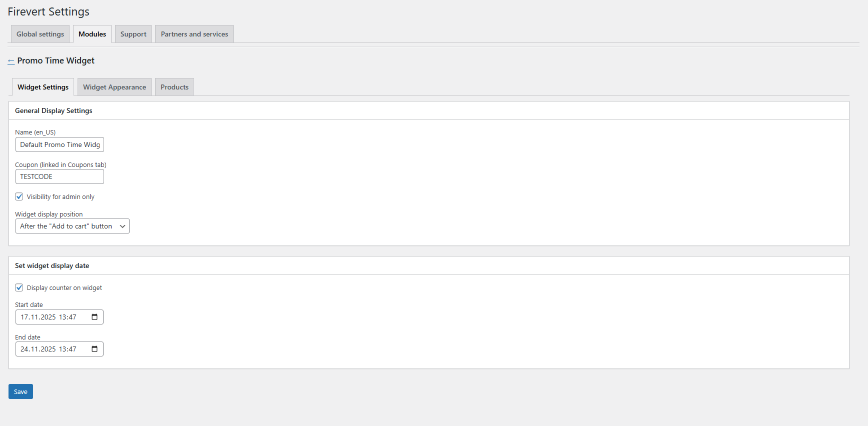Expand the Widget display position dropdown
This screenshot has height=426, width=868.
coord(73,226)
